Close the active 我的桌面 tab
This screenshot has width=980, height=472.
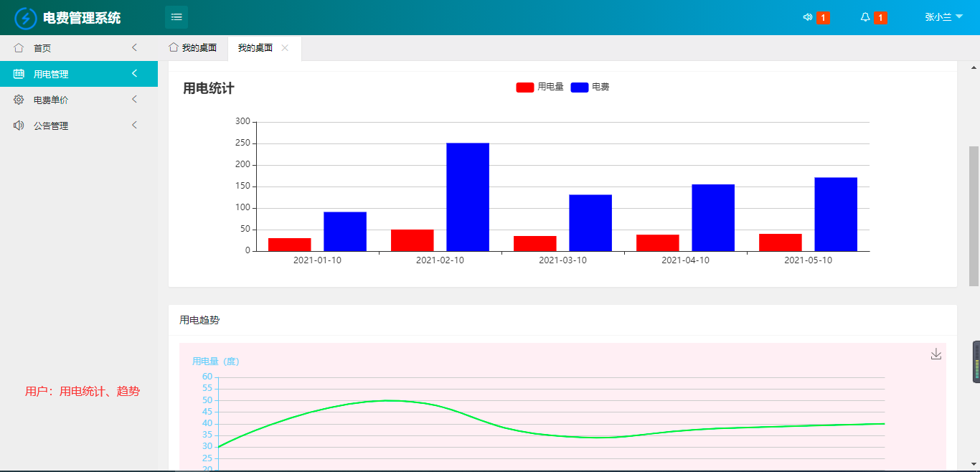(x=285, y=48)
